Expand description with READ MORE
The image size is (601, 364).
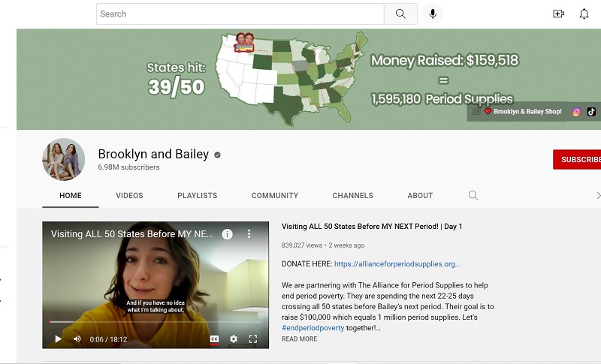click(x=299, y=339)
